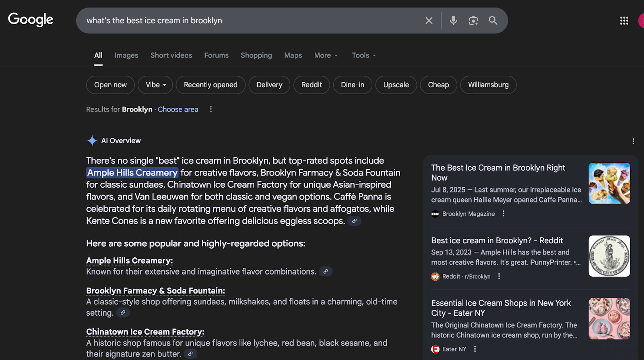The width and height of the screenshot is (644, 360).
Task: Switch to the Images tab
Action: 126,56
